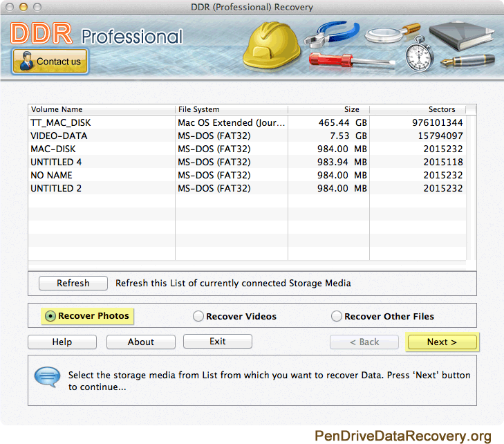Click the window minimize button

point(24,7)
